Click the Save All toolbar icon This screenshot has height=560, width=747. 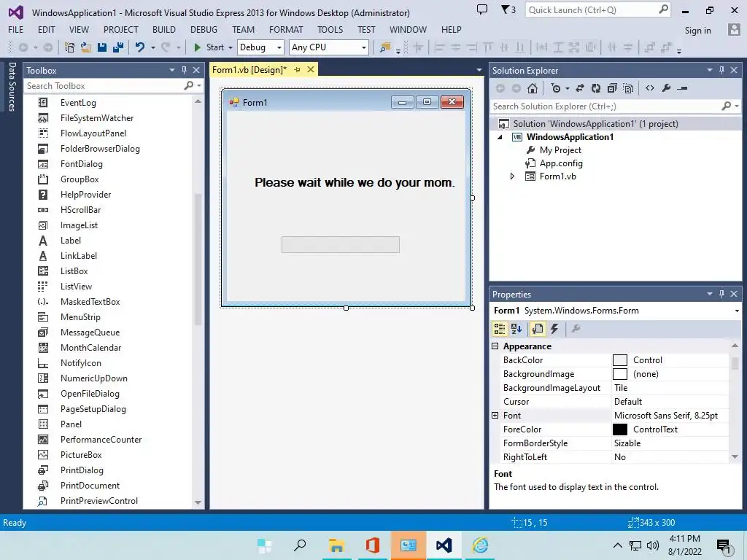[118, 47]
